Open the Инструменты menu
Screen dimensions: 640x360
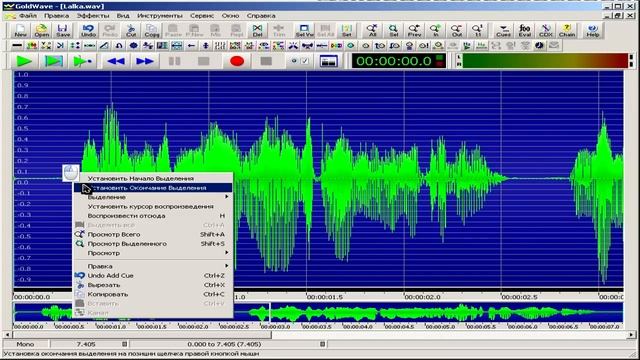point(160,16)
